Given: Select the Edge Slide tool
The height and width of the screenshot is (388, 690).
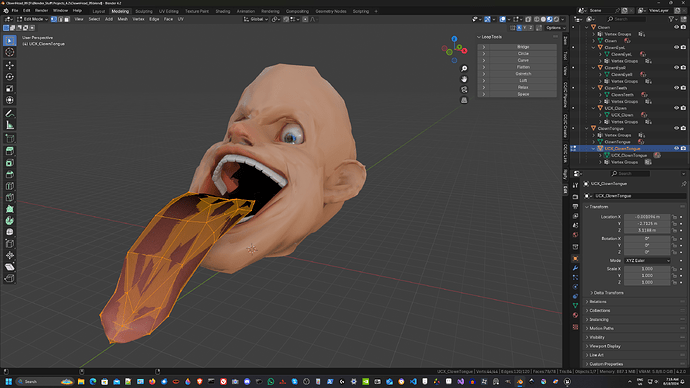Looking at the screenshot, I should 10,243.
